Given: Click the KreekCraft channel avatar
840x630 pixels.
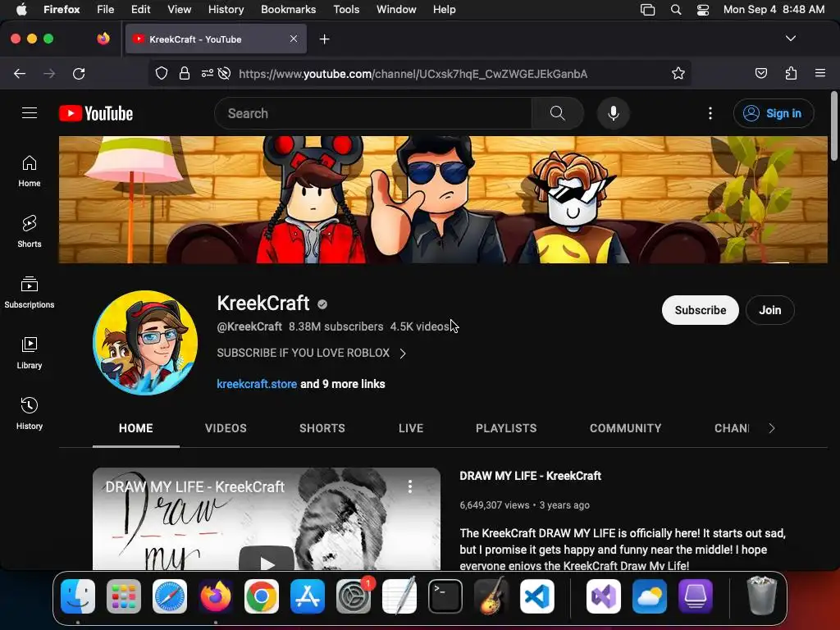Looking at the screenshot, I should tap(145, 343).
